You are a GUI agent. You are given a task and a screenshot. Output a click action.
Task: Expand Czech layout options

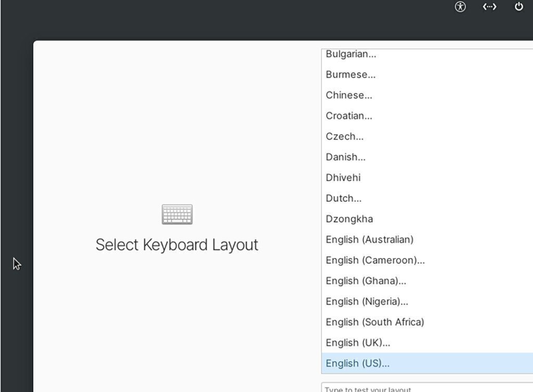345,136
